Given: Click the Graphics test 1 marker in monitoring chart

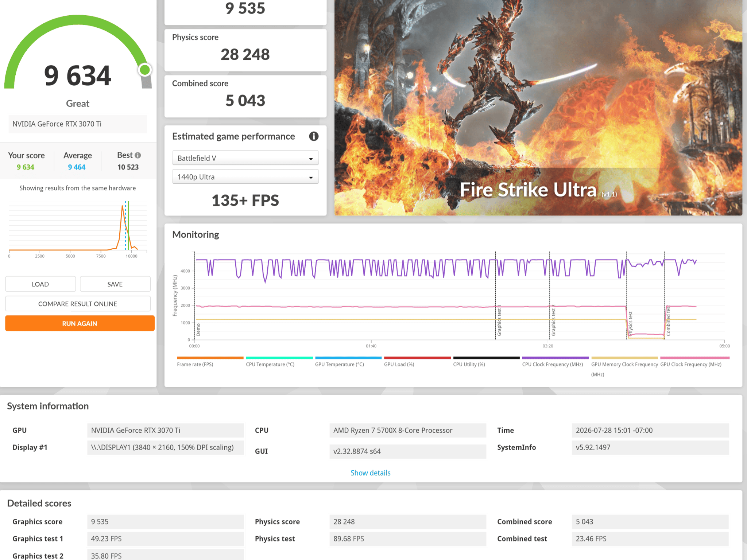Looking at the screenshot, I should [499, 321].
